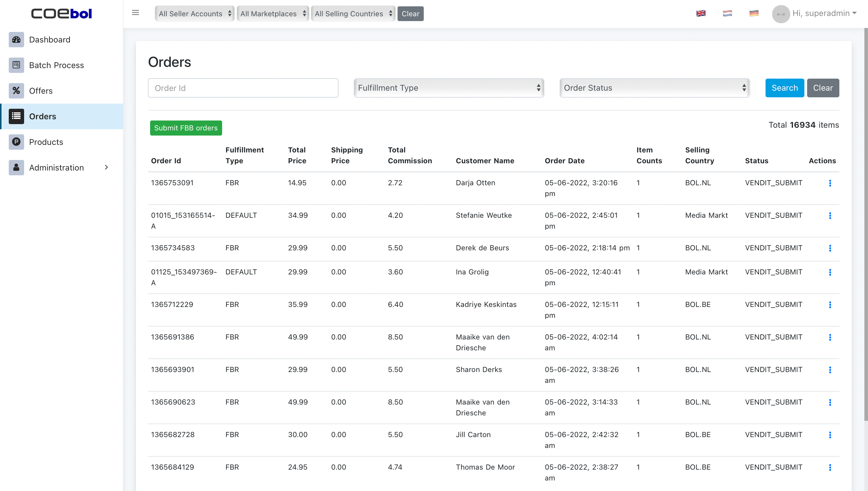868x491 pixels.
Task: Click the Batch Process icon
Action: pyautogui.click(x=16, y=65)
